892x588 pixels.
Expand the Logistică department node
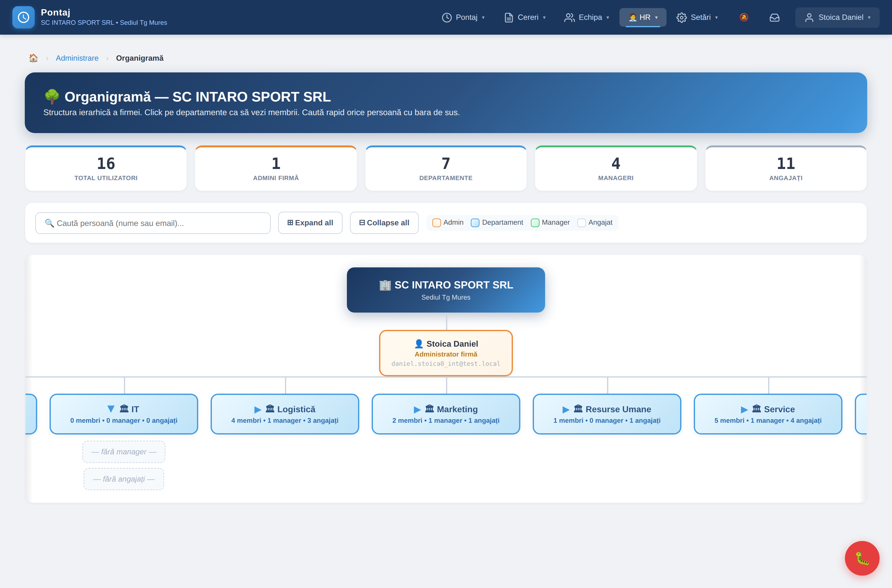click(x=258, y=409)
